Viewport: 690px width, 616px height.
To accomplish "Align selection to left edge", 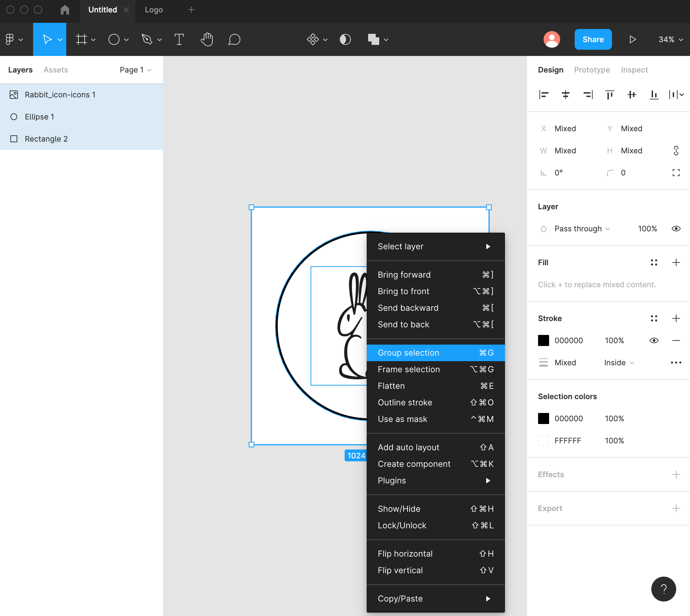I will 544,95.
